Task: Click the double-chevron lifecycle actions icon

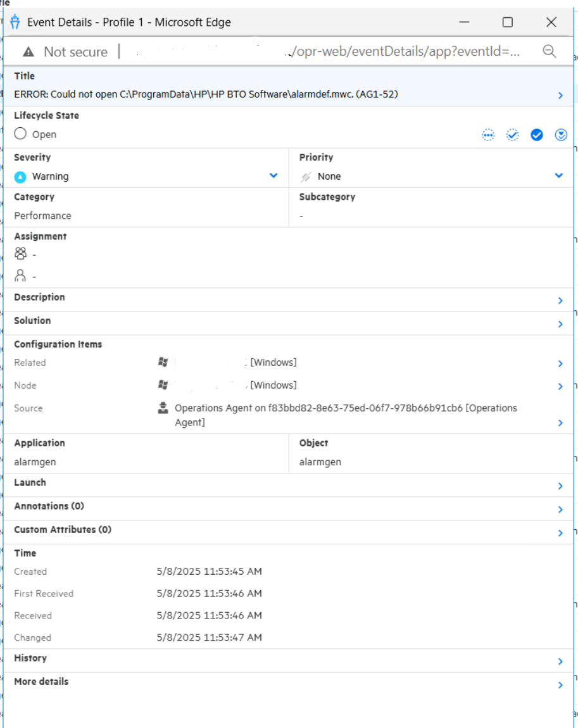Action: point(561,135)
